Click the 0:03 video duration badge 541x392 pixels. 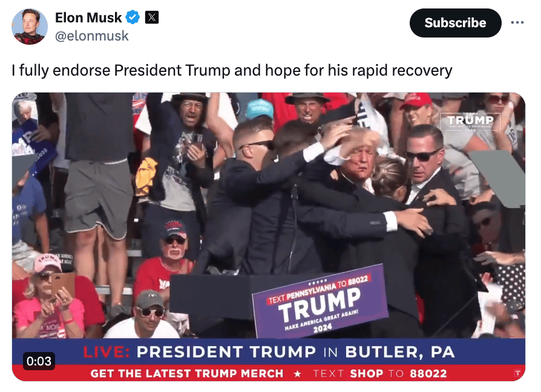click(x=39, y=361)
